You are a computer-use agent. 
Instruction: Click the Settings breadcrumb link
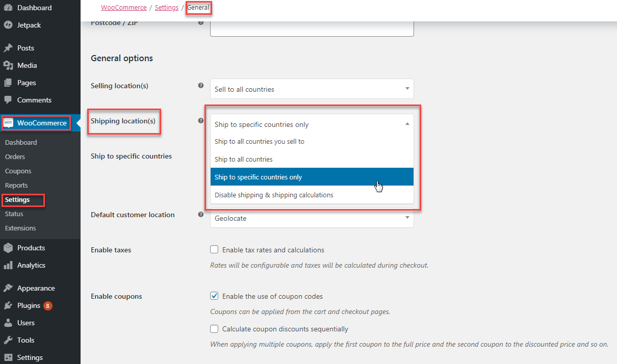pos(166,8)
